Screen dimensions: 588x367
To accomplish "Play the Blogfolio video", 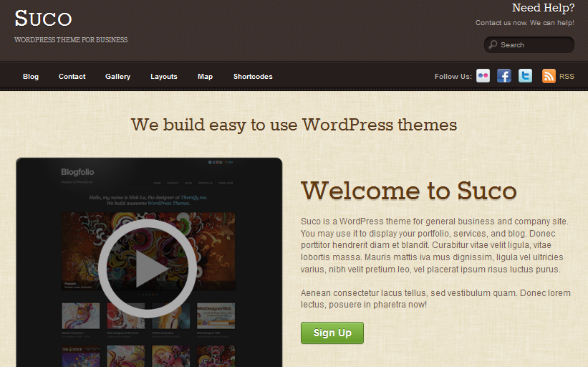I will [x=148, y=269].
